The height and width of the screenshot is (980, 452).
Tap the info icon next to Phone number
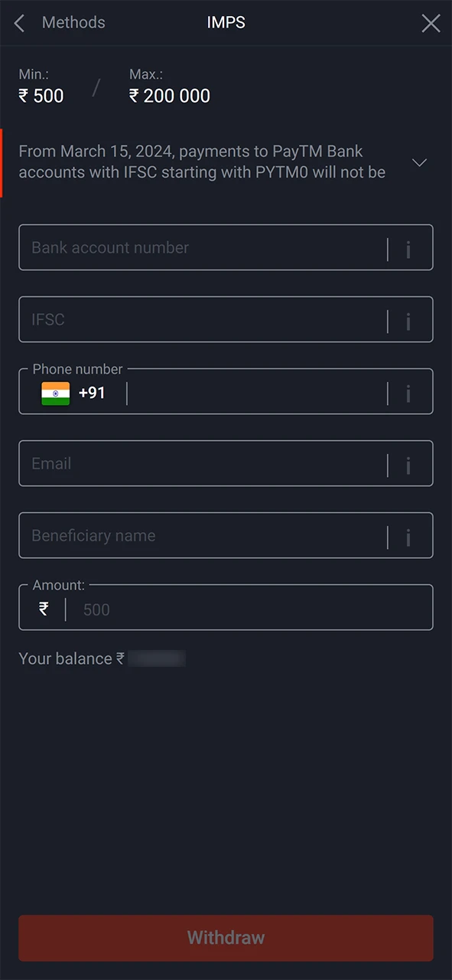(x=408, y=393)
